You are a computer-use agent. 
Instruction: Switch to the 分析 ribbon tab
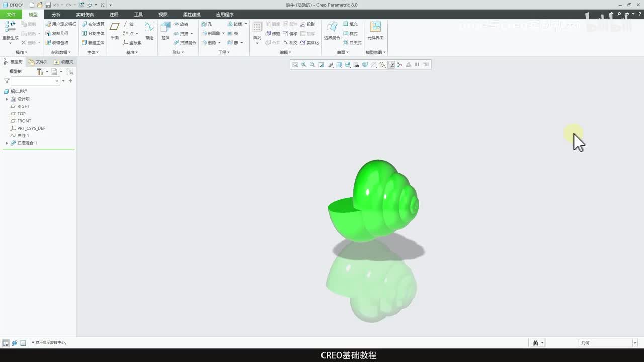tap(56, 15)
